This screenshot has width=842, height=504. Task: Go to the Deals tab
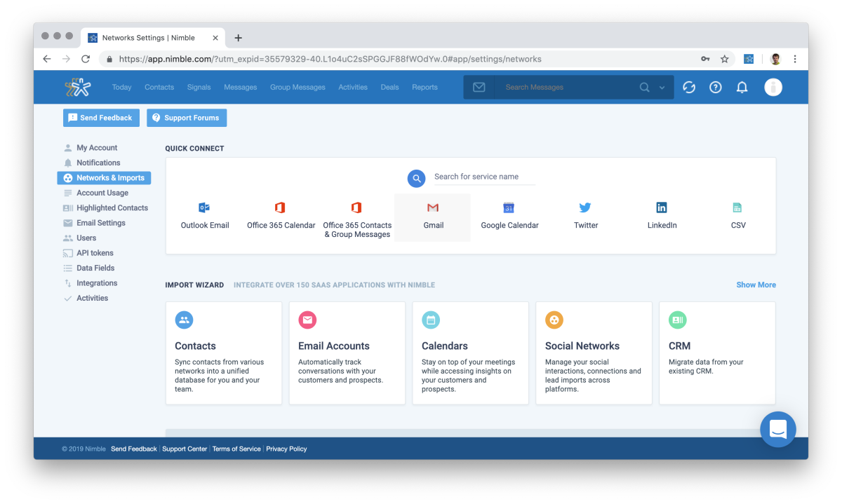[x=389, y=88]
